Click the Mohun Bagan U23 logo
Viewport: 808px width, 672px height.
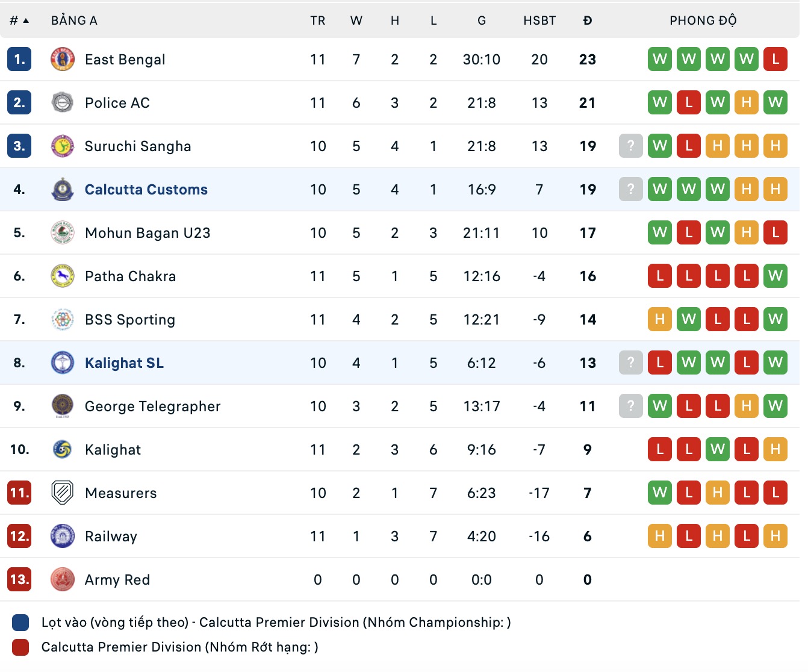[x=63, y=232]
